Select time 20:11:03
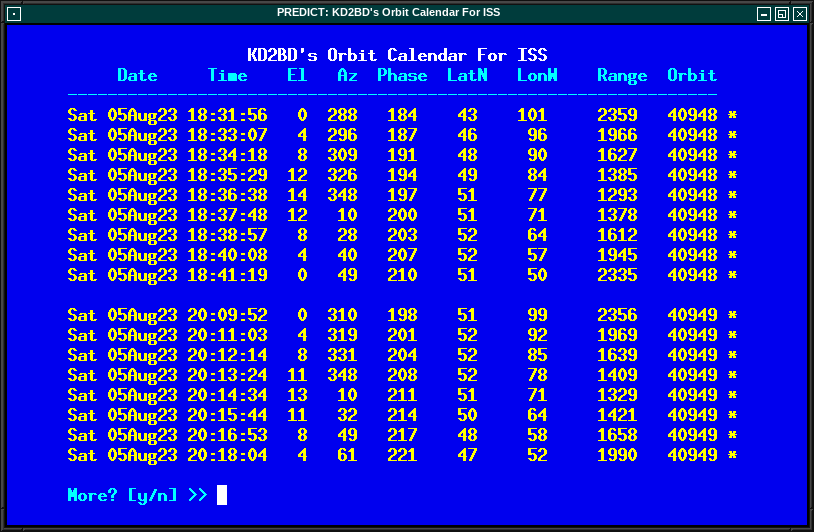814x532 pixels. (x=227, y=335)
